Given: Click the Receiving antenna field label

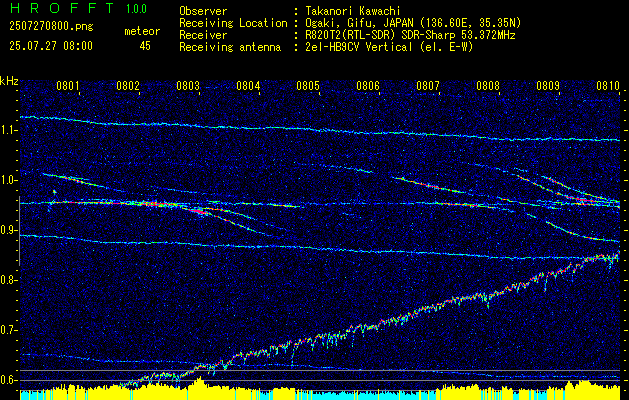Looking at the screenshot, I should pyautogui.click(x=230, y=47).
